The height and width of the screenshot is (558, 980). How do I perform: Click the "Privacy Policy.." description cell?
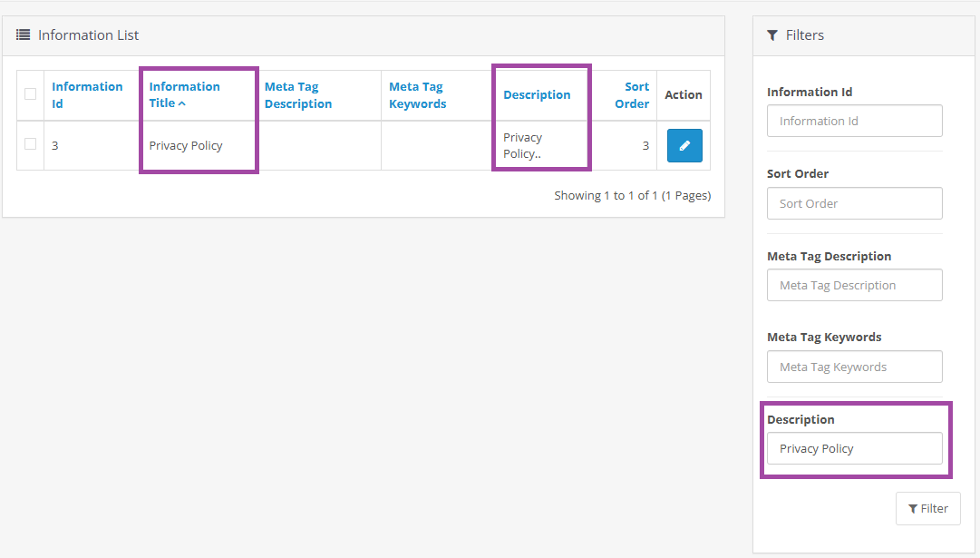tap(523, 145)
